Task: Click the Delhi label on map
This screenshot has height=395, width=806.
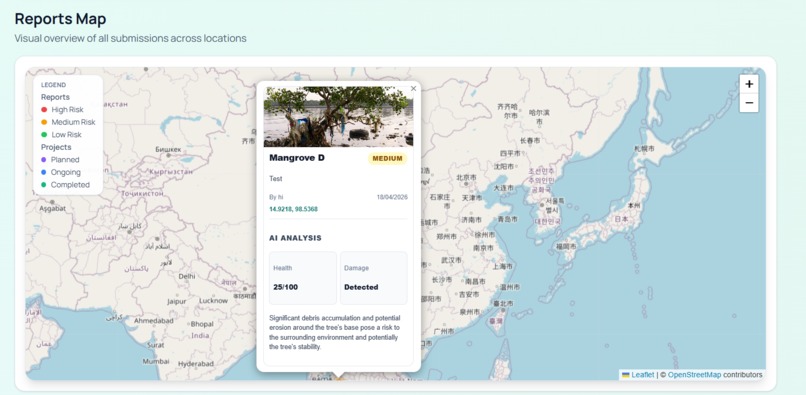Action: [187, 276]
